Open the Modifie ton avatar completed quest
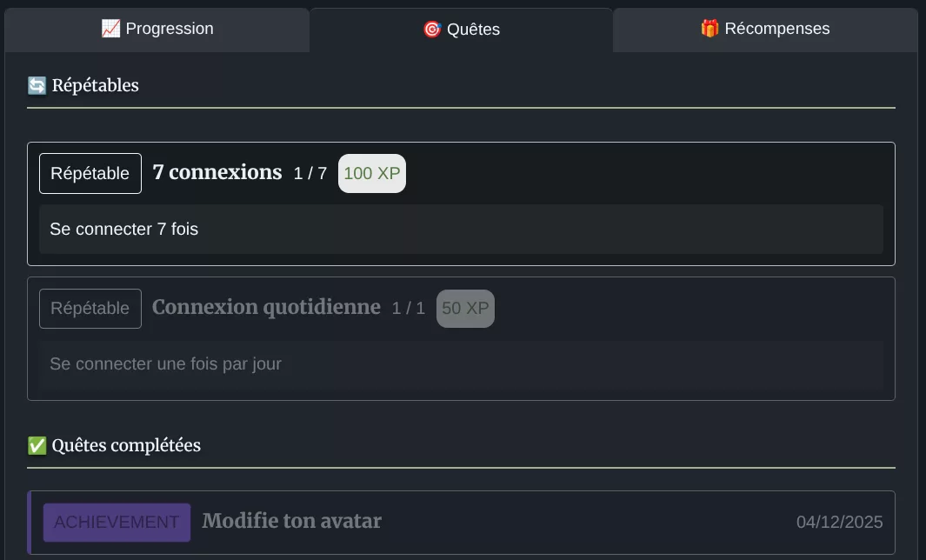 click(x=292, y=521)
